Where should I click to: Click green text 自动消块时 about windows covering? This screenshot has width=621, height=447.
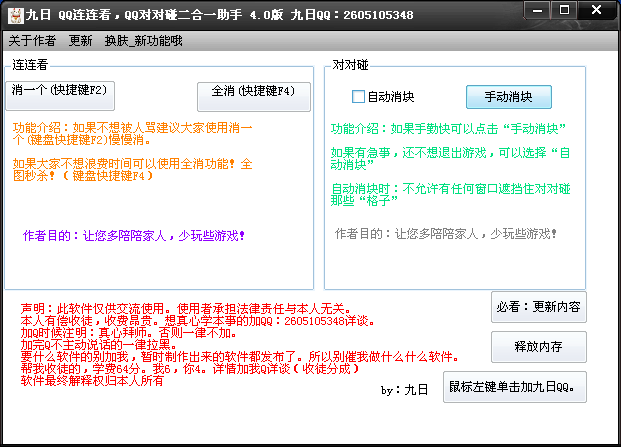pyautogui.click(x=450, y=195)
